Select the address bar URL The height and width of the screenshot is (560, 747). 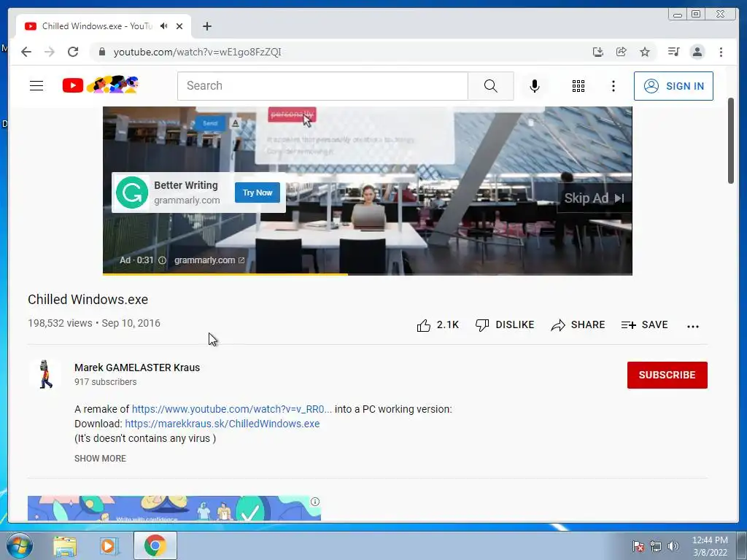(x=197, y=52)
